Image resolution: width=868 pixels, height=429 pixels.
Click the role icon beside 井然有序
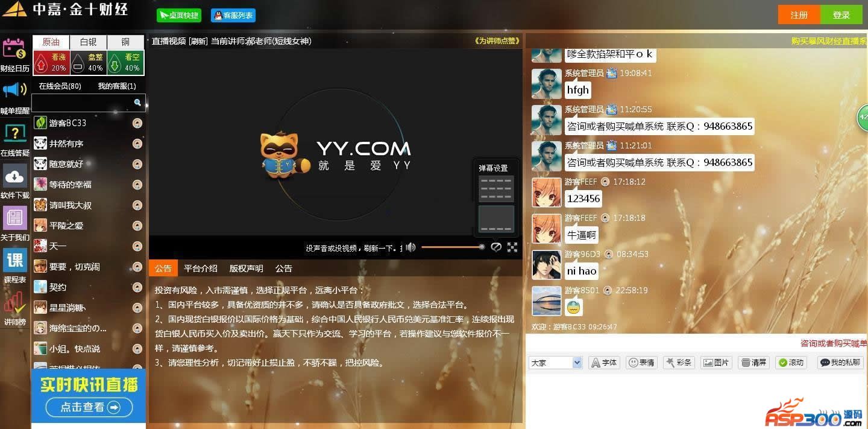pos(137,144)
